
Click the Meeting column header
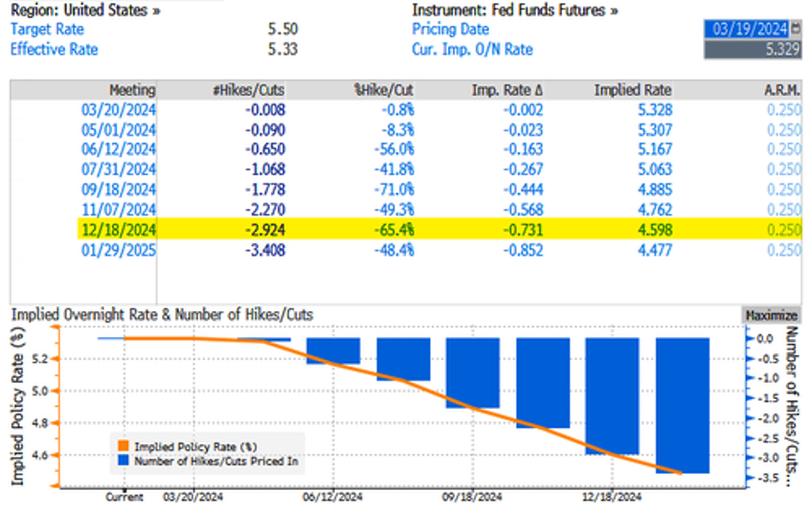132,90
